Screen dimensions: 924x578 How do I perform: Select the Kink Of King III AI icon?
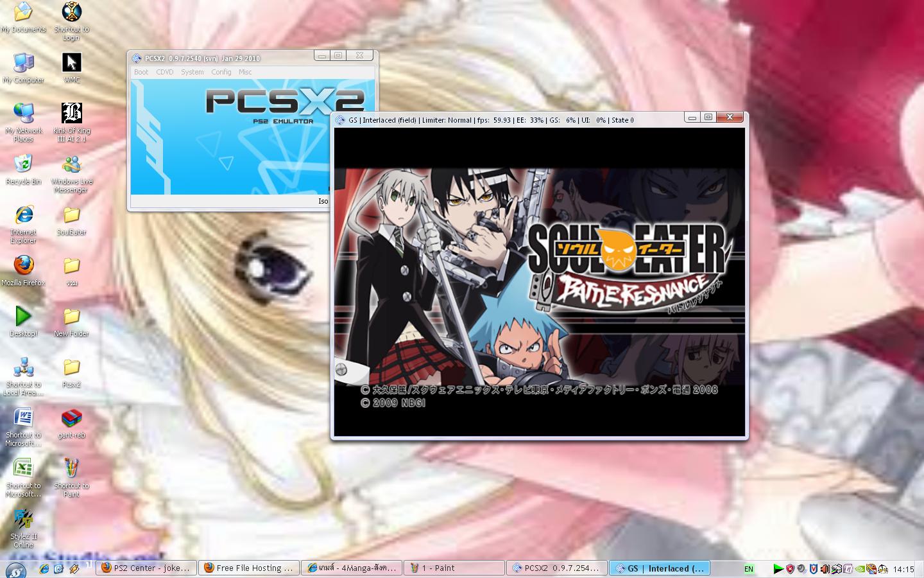[x=71, y=122]
